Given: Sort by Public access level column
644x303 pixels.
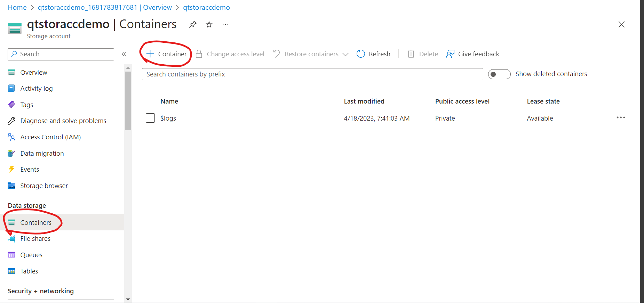Looking at the screenshot, I should (462, 101).
